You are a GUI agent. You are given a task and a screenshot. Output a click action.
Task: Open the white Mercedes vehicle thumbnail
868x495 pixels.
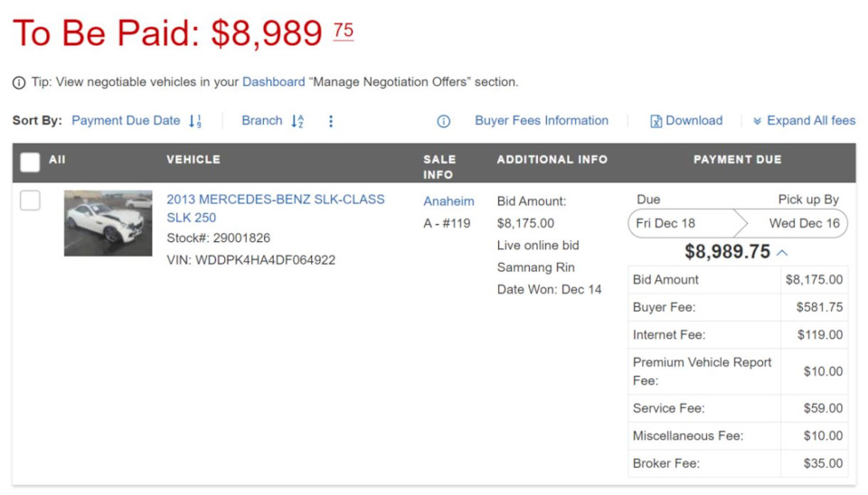(108, 223)
